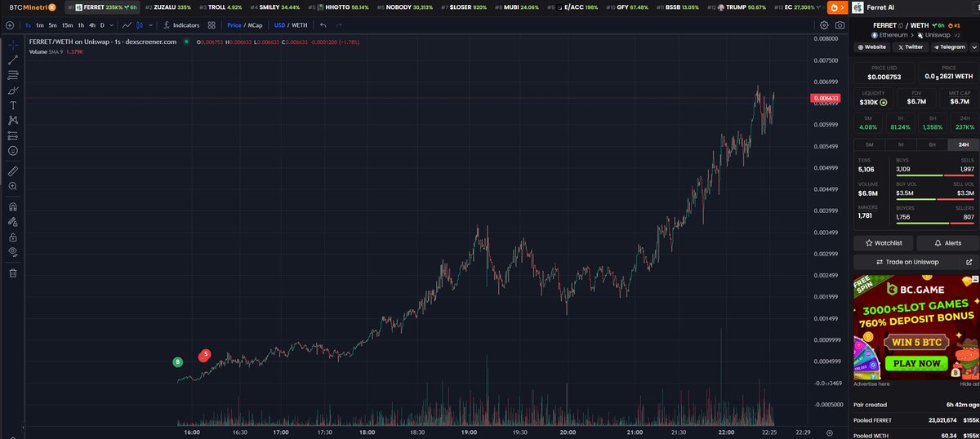This screenshot has height=439, width=980.
Task: Select the line chart style icon
Action: tap(127, 25)
